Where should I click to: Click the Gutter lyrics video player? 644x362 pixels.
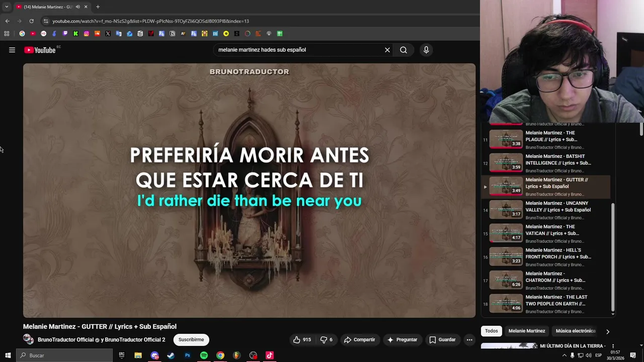tap(249, 190)
